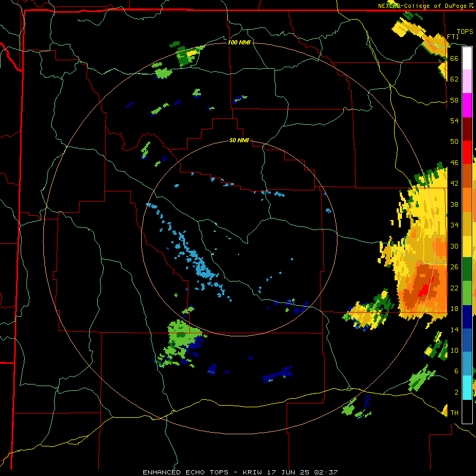This screenshot has height=476, width=476.
Task: Click the 30 value on the legend
Action: [454, 246]
